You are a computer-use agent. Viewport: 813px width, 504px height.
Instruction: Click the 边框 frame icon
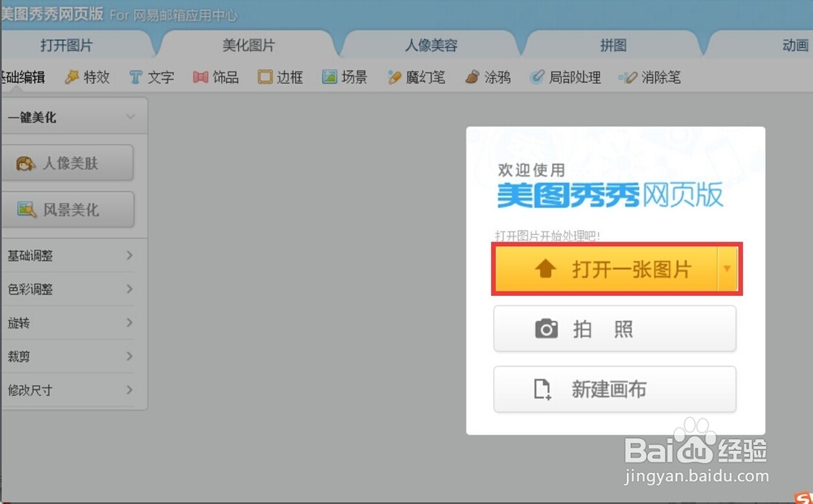coord(265,77)
